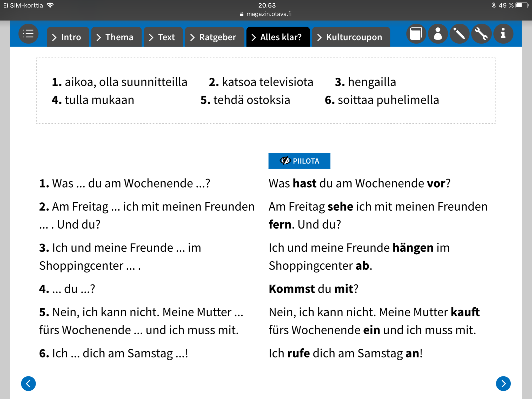
Task: Select the pencil drawing tool
Action: click(460, 34)
